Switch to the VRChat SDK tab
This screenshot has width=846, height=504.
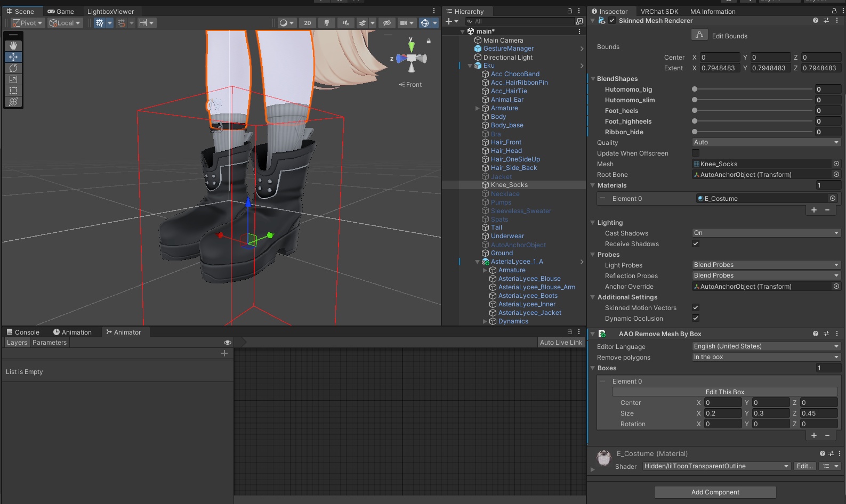[659, 11]
